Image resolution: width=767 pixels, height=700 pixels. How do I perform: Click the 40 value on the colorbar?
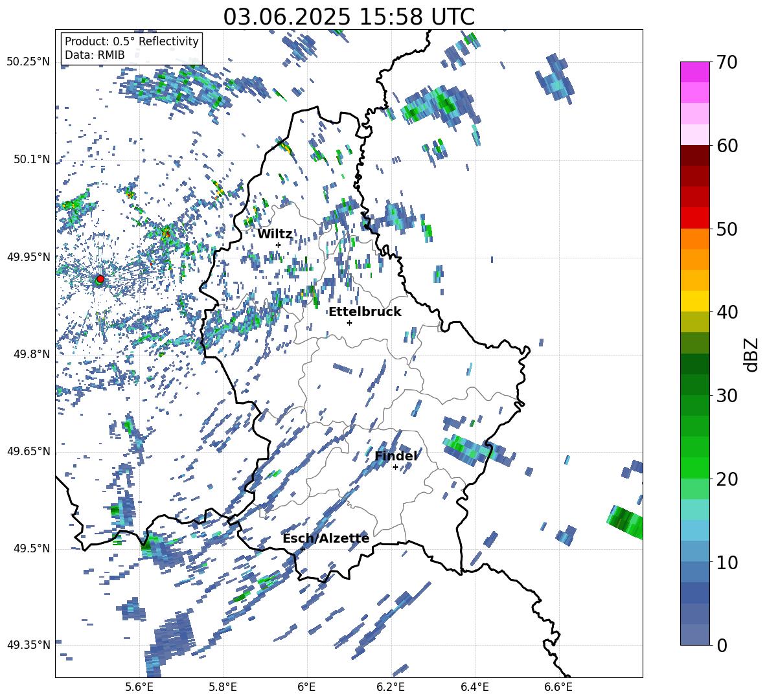[727, 312]
